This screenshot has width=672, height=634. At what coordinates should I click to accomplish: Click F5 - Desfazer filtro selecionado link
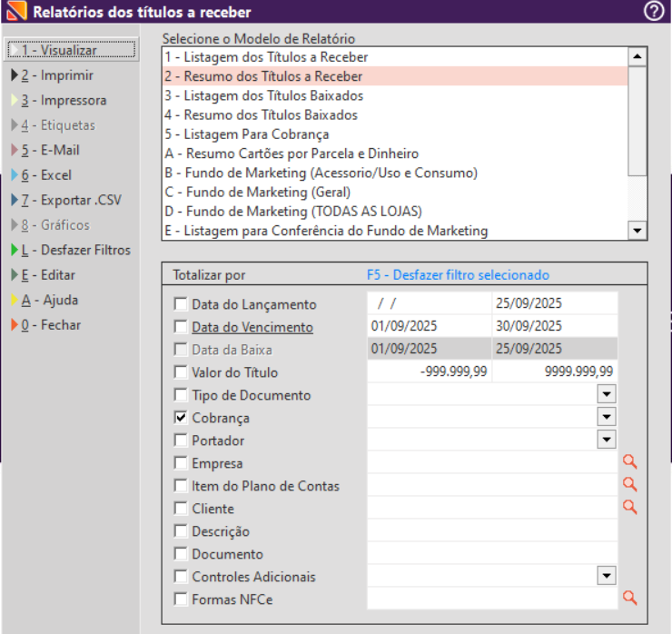coord(458,275)
